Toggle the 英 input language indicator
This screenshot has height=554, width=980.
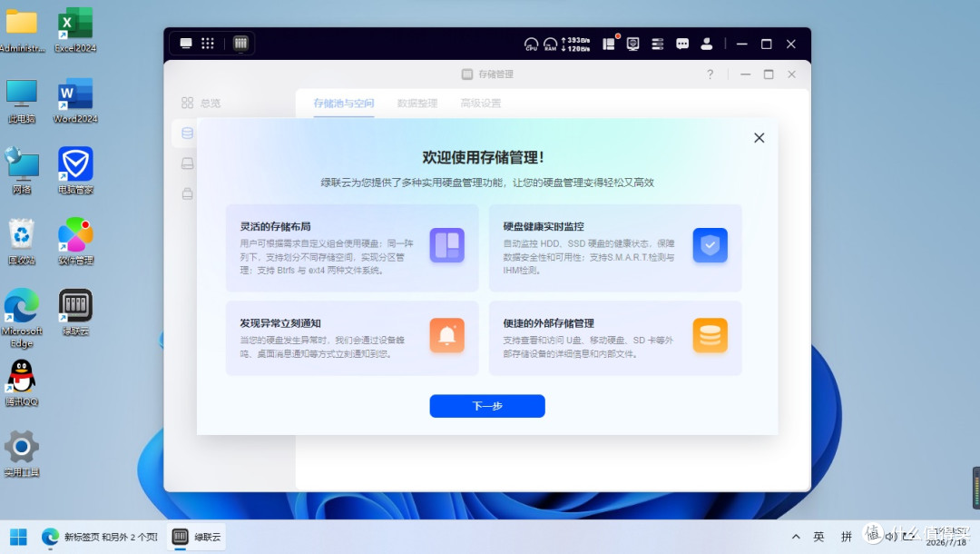coord(818,537)
